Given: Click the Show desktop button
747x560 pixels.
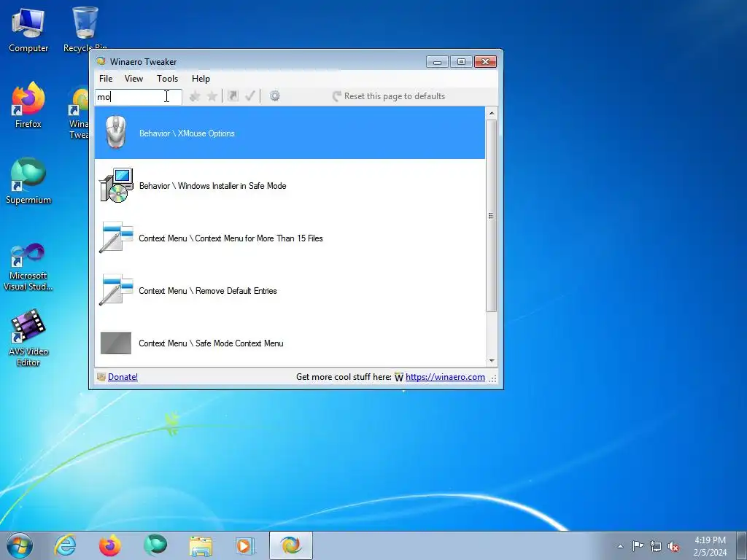Looking at the screenshot, I should (742, 545).
